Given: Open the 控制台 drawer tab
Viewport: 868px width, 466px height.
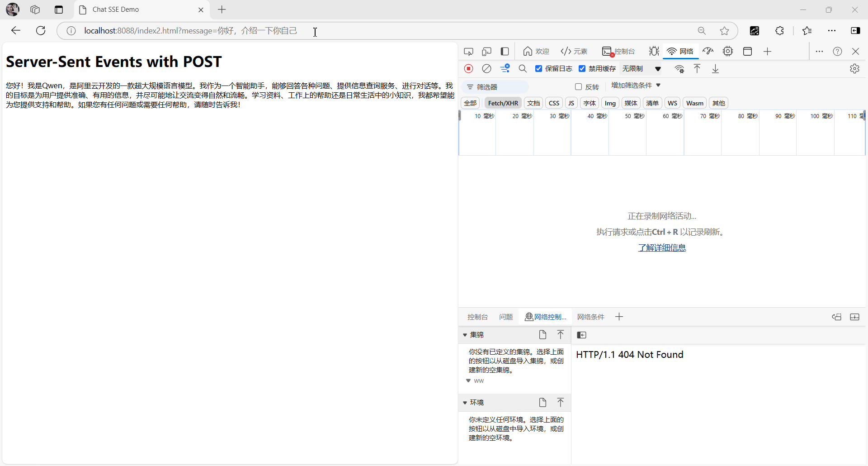Looking at the screenshot, I should coord(477,317).
